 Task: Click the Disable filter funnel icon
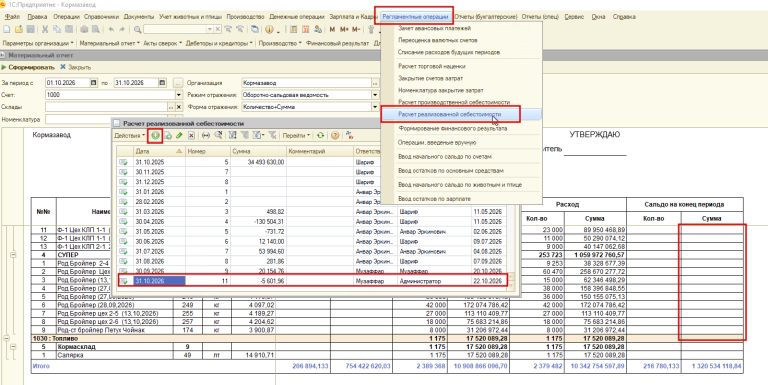273,135
